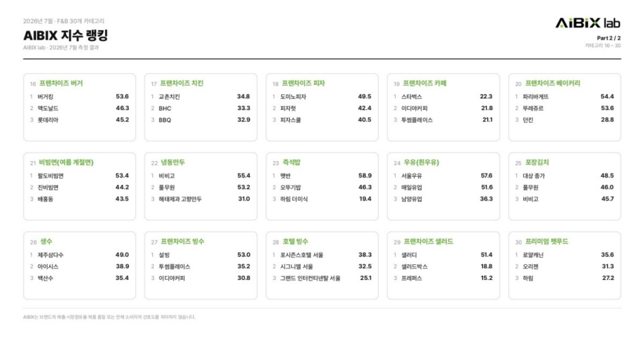Image resolution: width=644 pixels, height=338 pixels.
Task: Select the 제주삼다수 ranking row
Action: [79, 255]
